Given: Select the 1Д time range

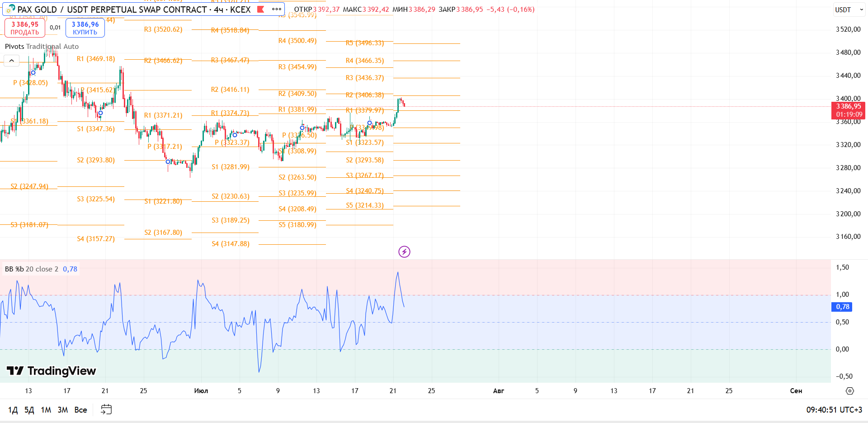Looking at the screenshot, I should coord(13,410).
